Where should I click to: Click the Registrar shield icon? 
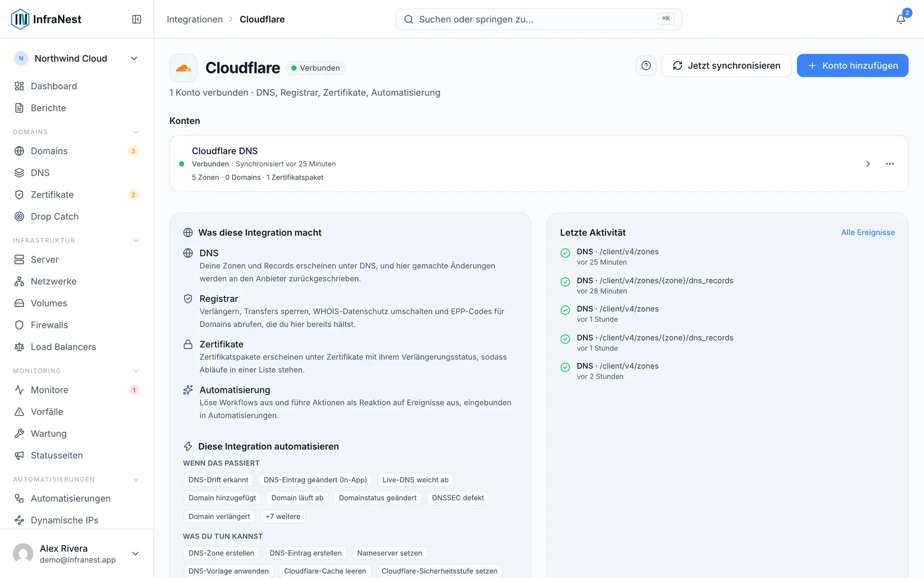click(x=188, y=299)
